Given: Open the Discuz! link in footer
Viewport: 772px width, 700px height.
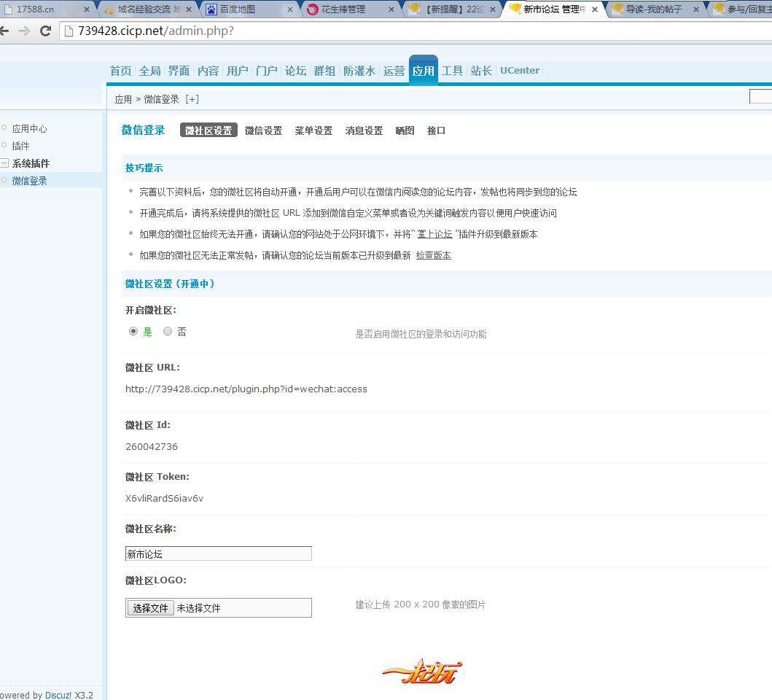Looking at the screenshot, I should pyautogui.click(x=58, y=695).
